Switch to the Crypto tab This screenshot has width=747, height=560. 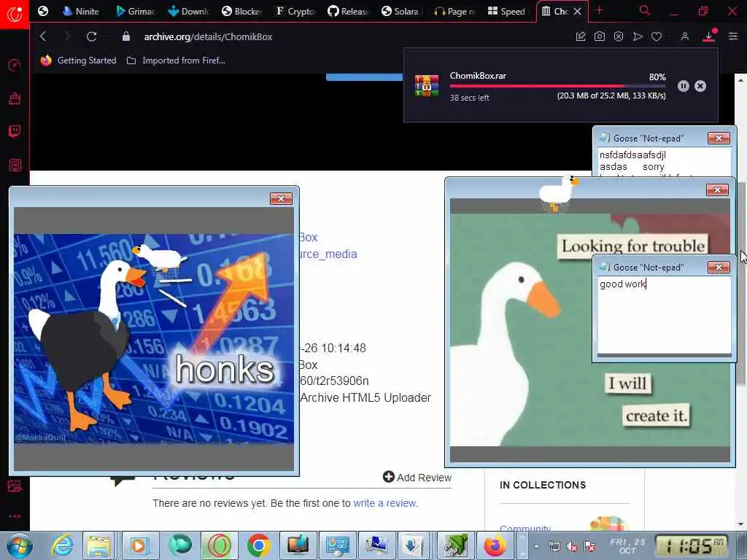(295, 11)
